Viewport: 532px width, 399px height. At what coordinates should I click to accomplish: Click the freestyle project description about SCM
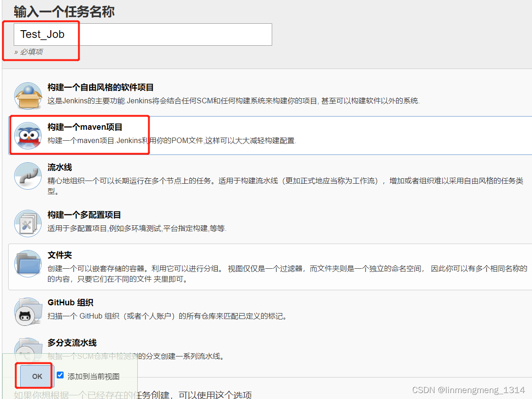point(233,101)
